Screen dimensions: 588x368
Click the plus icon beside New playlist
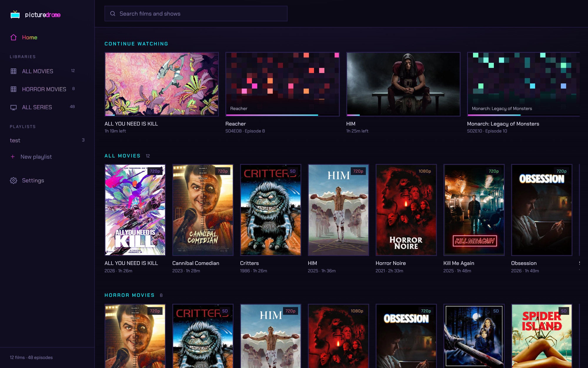click(x=13, y=157)
